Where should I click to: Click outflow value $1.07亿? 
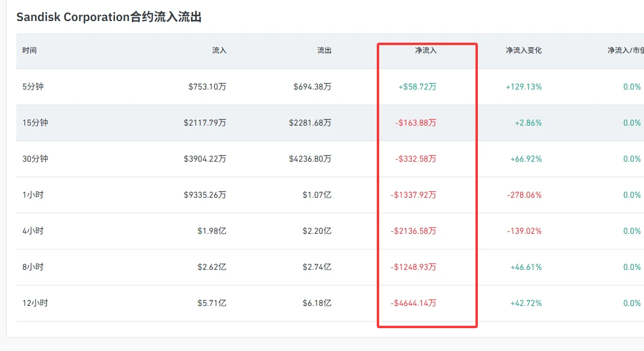click(317, 195)
